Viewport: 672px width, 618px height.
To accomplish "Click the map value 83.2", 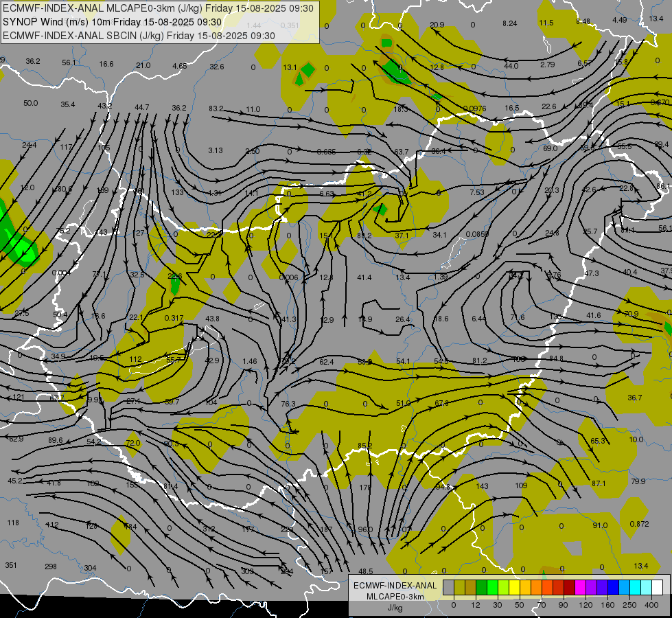I will tap(216, 108).
